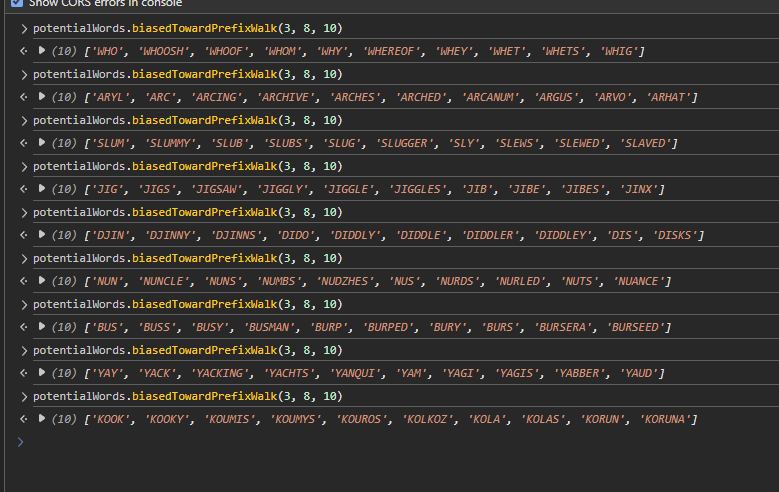Expand the array starting with 'WHO'

[x=42, y=50]
